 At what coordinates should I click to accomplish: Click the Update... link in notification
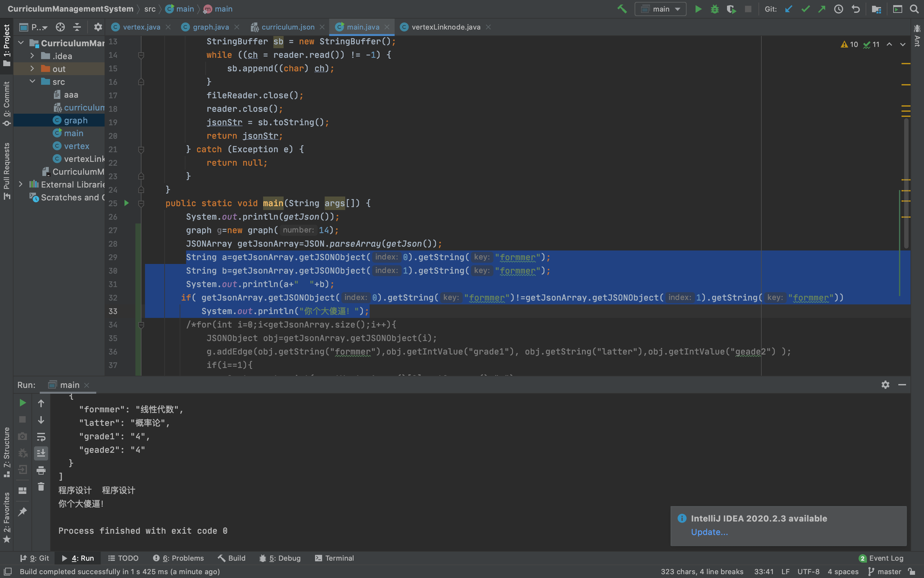(709, 532)
